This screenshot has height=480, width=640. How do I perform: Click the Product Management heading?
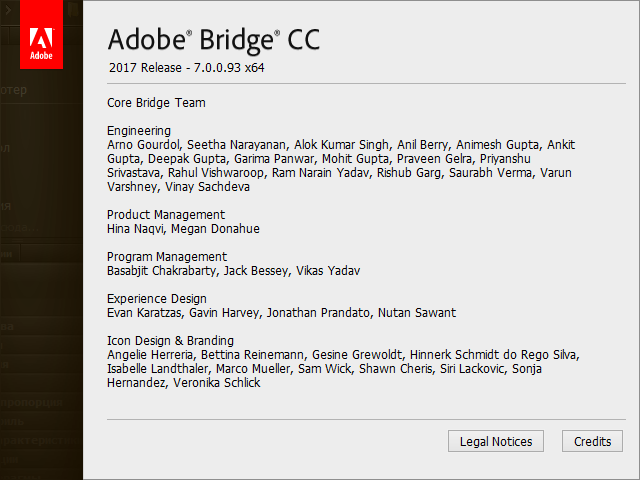tap(166, 214)
